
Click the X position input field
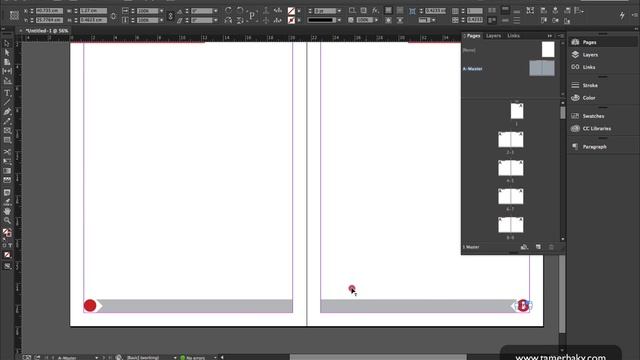(49, 11)
